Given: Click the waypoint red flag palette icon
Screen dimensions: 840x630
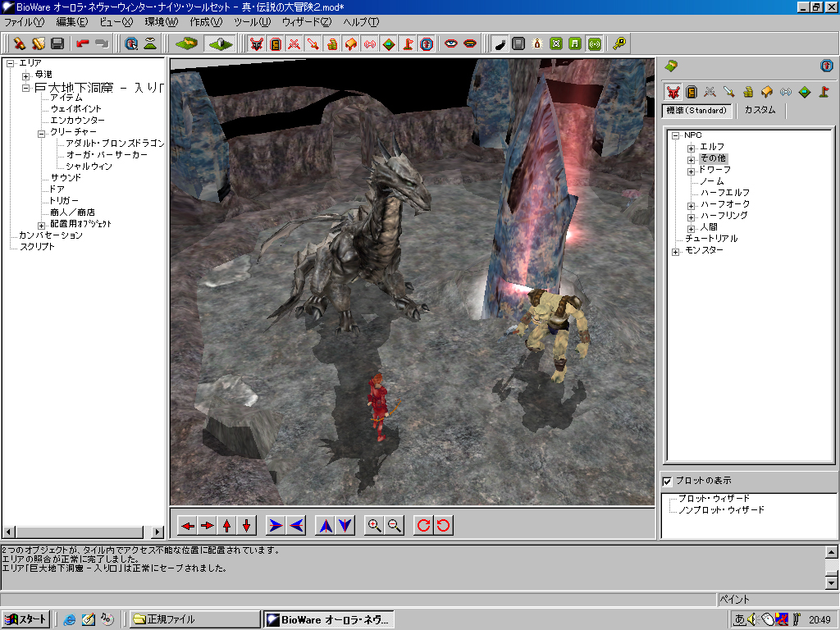Looking at the screenshot, I should tap(823, 91).
